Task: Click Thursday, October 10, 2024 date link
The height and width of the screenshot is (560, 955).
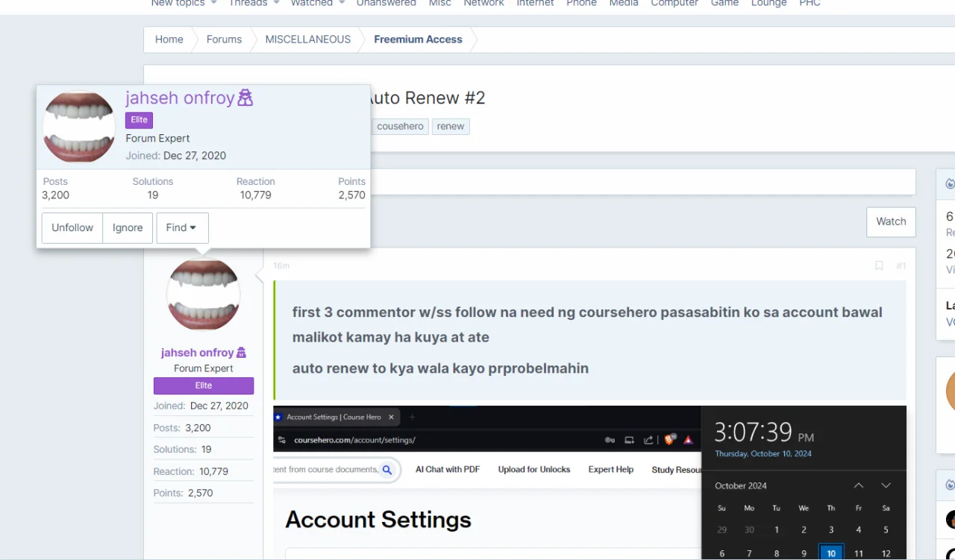Action: (x=763, y=453)
